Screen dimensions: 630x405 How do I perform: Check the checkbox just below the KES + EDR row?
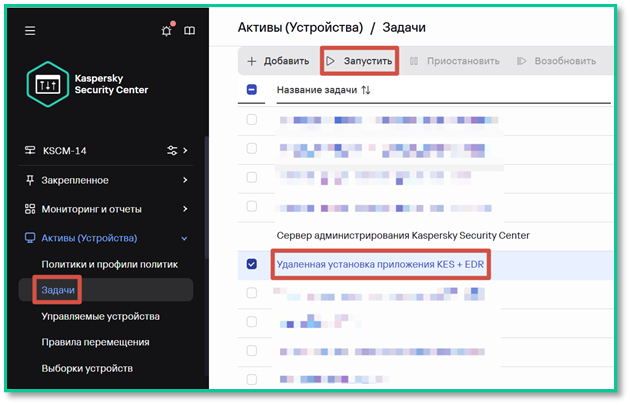(x=252, y=293)
